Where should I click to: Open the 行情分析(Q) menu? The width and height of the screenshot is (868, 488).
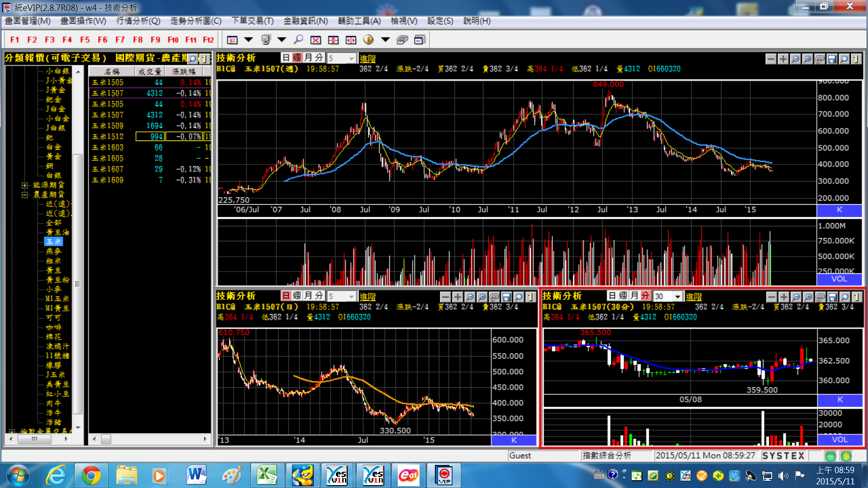pyautogui.click(x=138, y=21)
